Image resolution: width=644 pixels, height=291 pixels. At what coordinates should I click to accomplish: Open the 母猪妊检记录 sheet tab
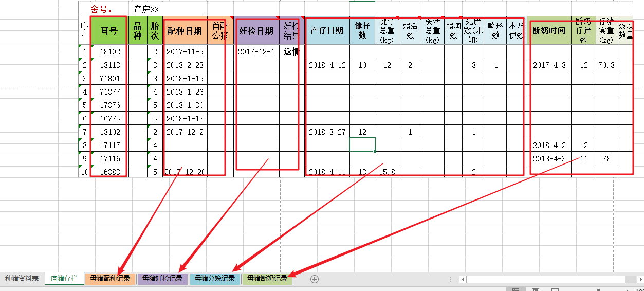tap(162, 279)
